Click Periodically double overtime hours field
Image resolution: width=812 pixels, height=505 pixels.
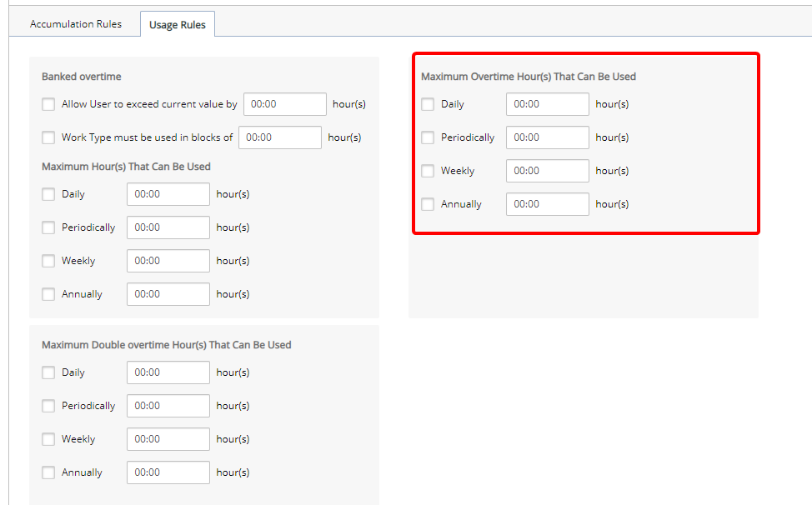click(168, 406)
